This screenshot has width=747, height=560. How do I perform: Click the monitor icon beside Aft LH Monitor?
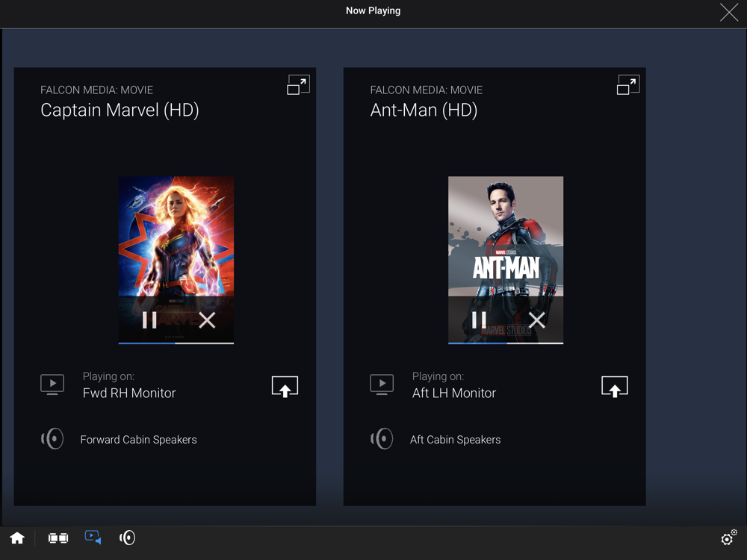382,385
